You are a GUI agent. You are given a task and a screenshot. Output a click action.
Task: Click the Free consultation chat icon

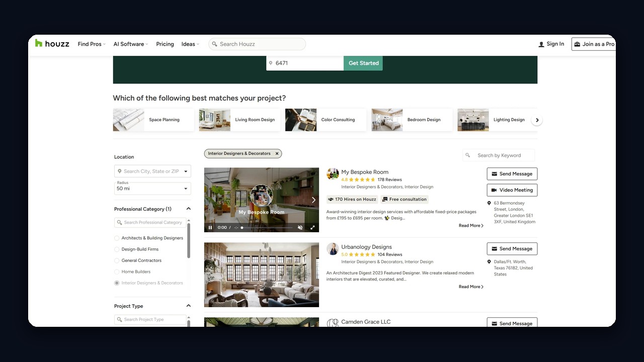(385, 199)
